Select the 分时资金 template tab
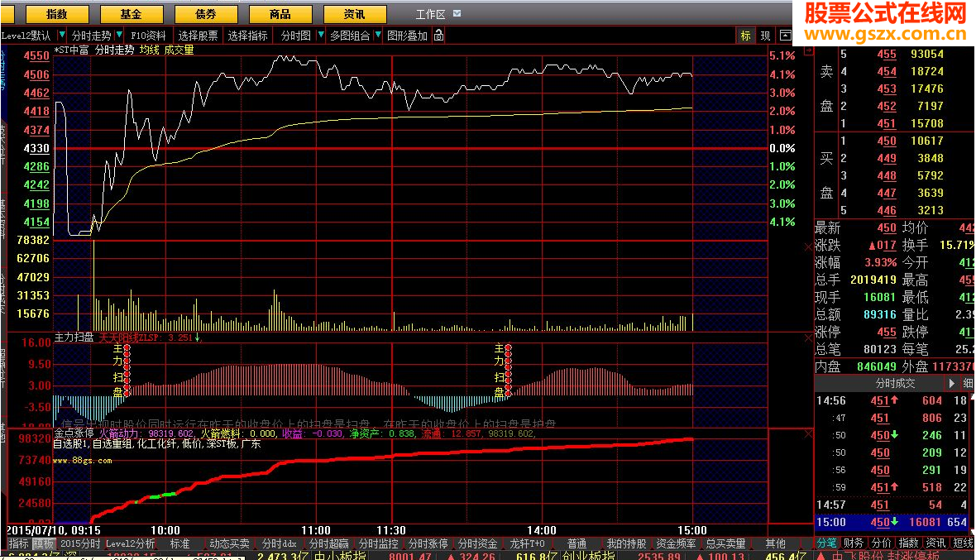976x560 pixels. coord(477,543)
